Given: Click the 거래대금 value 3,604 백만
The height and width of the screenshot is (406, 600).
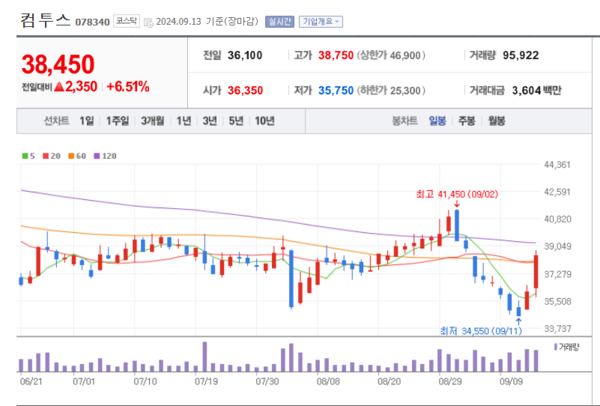Looking at the screenshot, I should (536, 91).
